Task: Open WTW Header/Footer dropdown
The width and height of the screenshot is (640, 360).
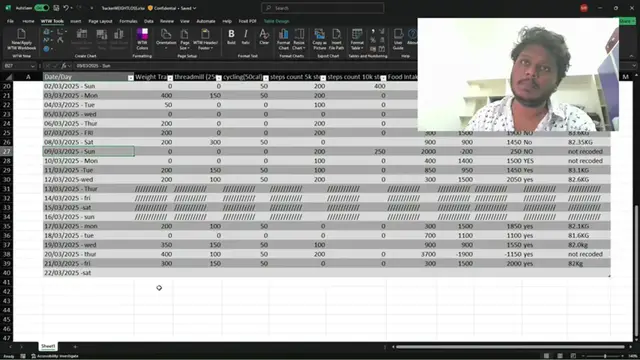Action: tap(205, 39)
